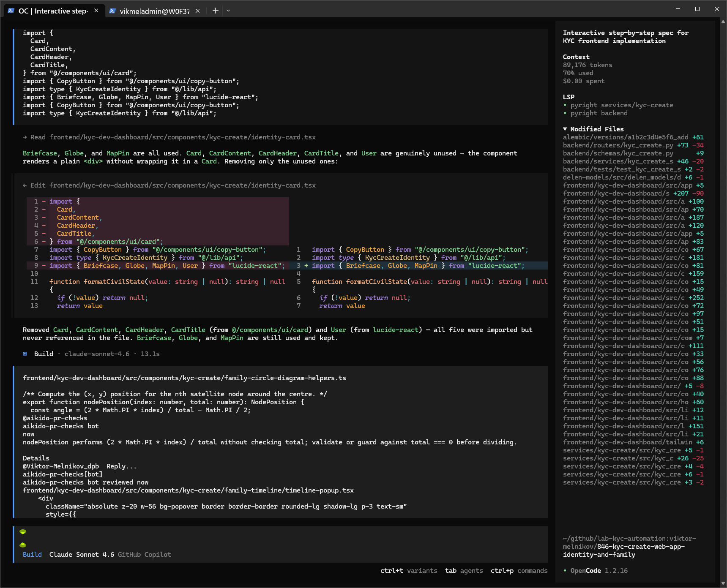Viewport: 727px width, 588px height.
Task: Click the PowerShell icon on the OC tab
Action: [x=11, y=11]
